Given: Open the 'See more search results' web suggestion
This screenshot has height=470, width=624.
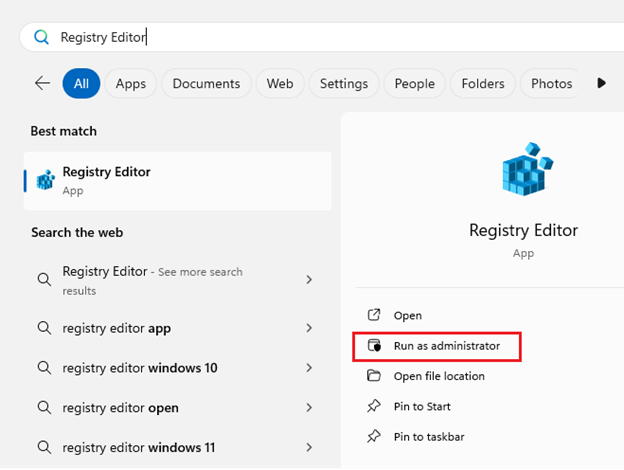Looking at the screenshot, I should (x=175, y=280).
